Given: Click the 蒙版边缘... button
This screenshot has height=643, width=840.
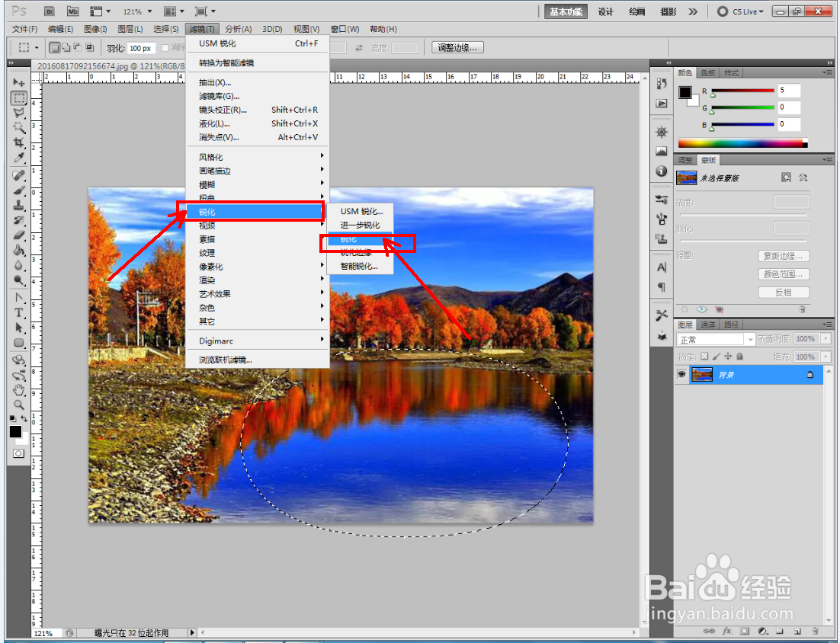Looking at the screenshot, I should (x=784, y=256).
